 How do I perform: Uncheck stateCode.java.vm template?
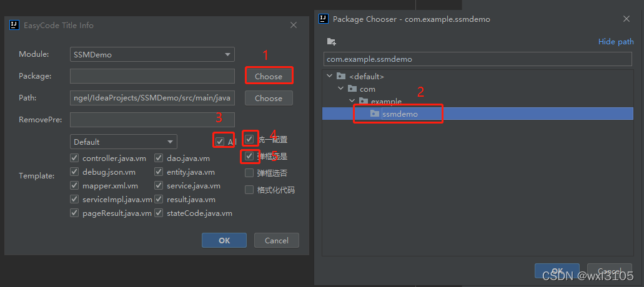click(159, 213)
